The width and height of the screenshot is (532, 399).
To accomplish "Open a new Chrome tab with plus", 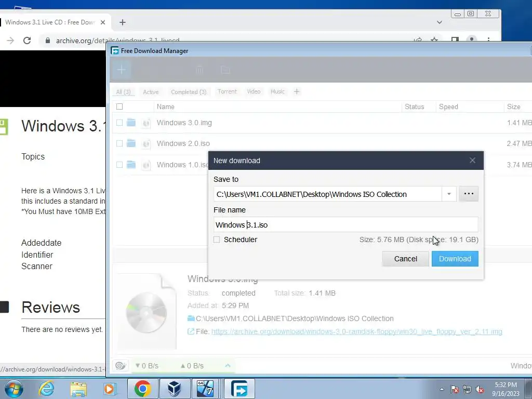I will point(123,22).
